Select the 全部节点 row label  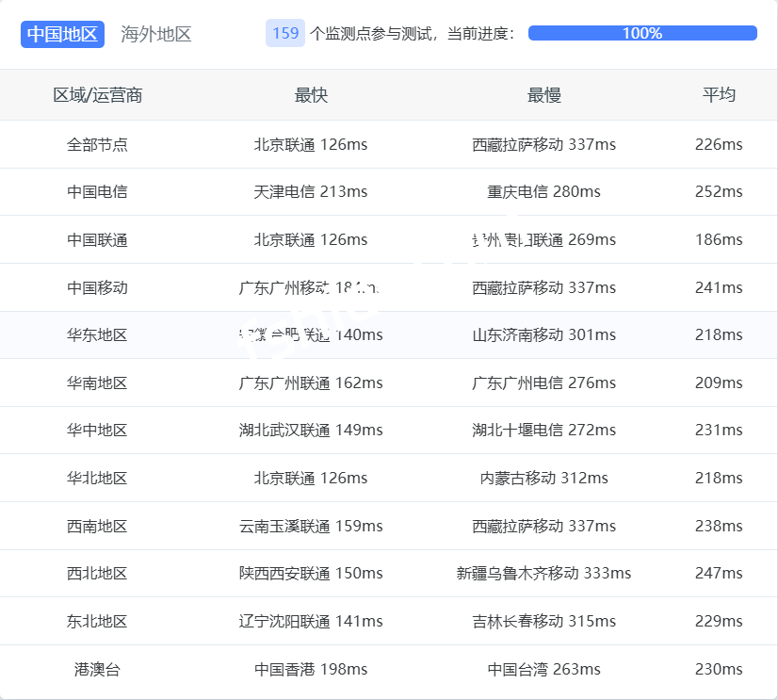click(98, 144)
